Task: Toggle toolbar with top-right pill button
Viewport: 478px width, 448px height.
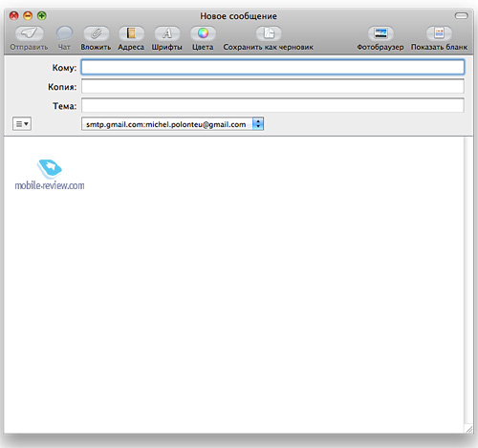Action: (461, 15)
